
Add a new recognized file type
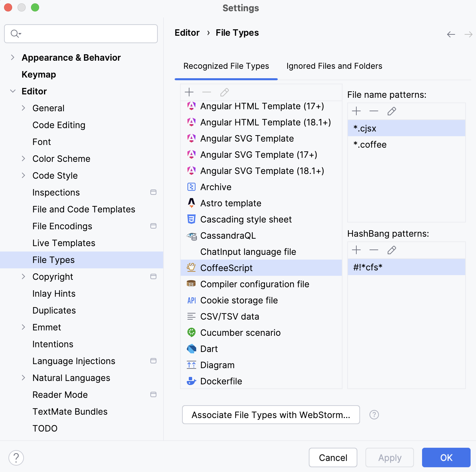(x=189, y=92)
